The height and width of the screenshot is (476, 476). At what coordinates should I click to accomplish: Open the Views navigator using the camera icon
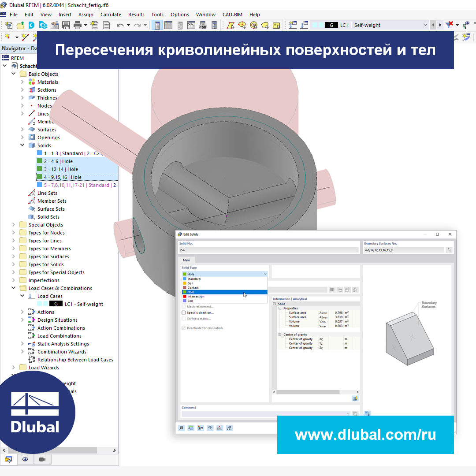[x=42, y=459]
